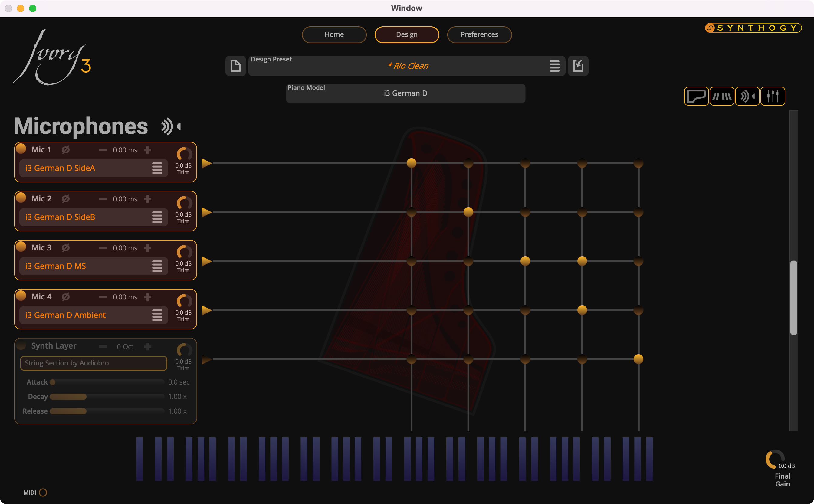Viewport: 814px width, 504px height.
Task: Toggle Mic 2 on/off
Action: click(21, 198)
